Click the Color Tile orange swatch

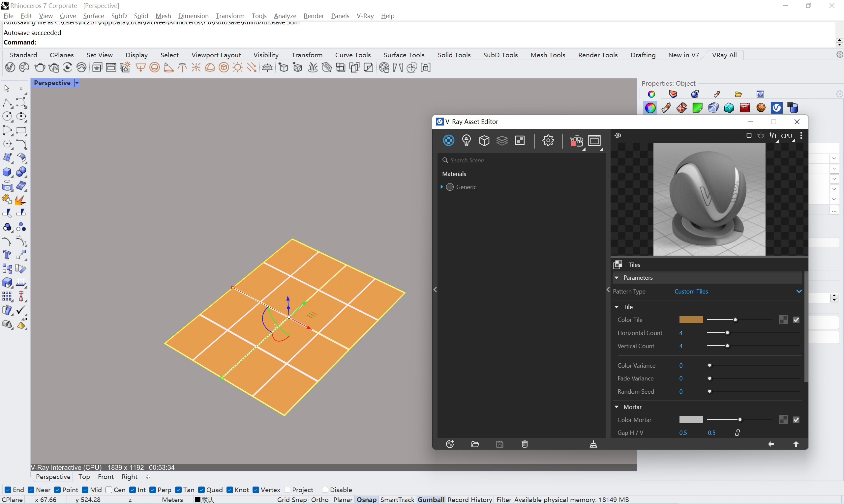click(x=691, y=320)
